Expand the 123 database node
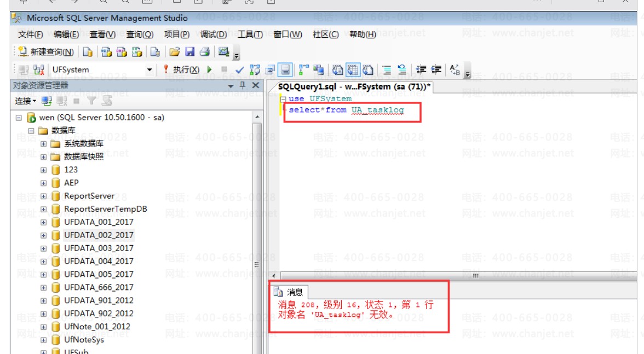The image size is (644, 354). [x=44, y=170]
